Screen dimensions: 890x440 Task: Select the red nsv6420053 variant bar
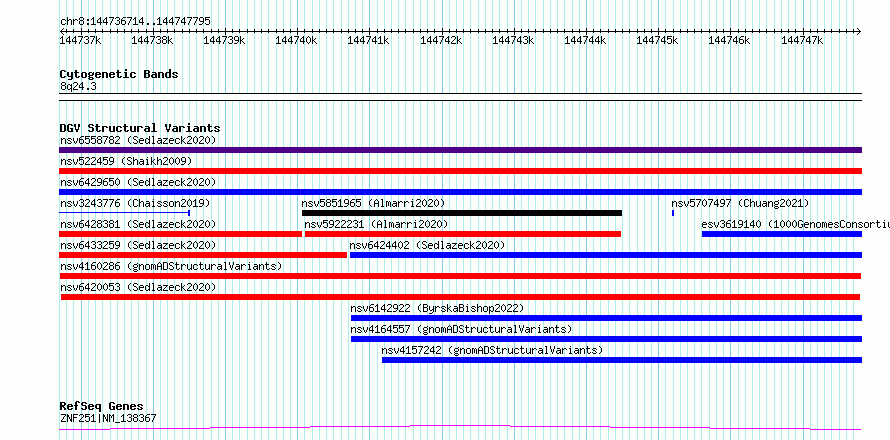pyautogui.click(x=460, y=297)
